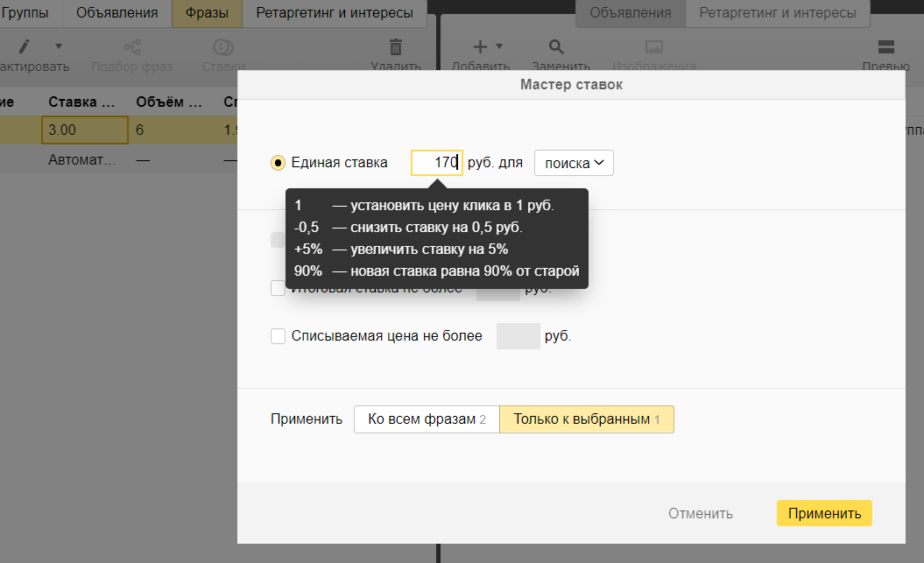Click the trash icon labeled Удалить
The image size is (924, 563).
click(x=396, y=47)
